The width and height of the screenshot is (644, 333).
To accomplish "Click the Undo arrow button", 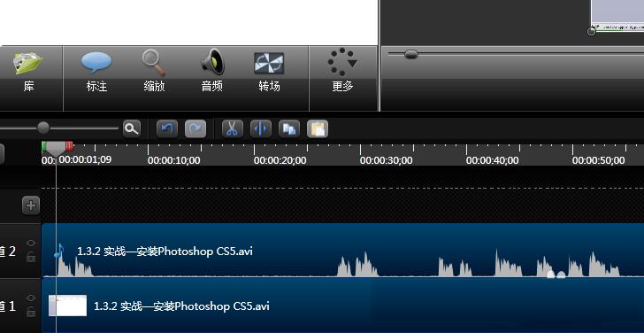I will coord(167,128).
